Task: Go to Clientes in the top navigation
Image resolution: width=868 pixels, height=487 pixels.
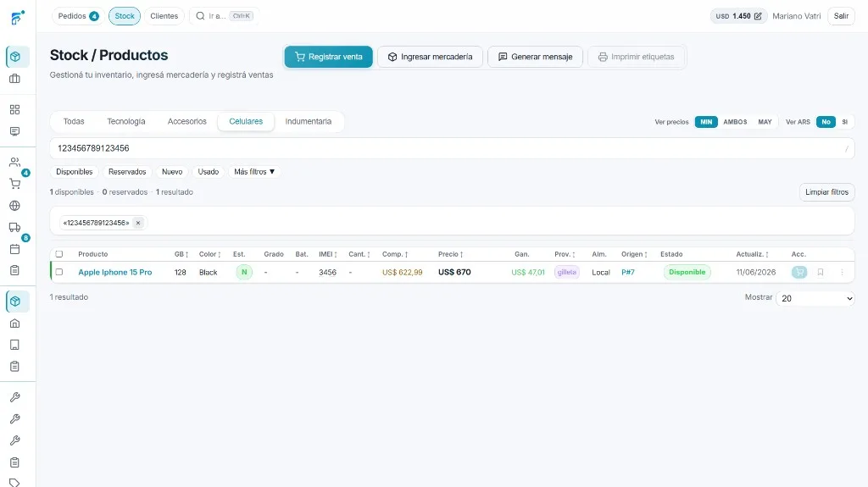Action: (x=164, y=16)
